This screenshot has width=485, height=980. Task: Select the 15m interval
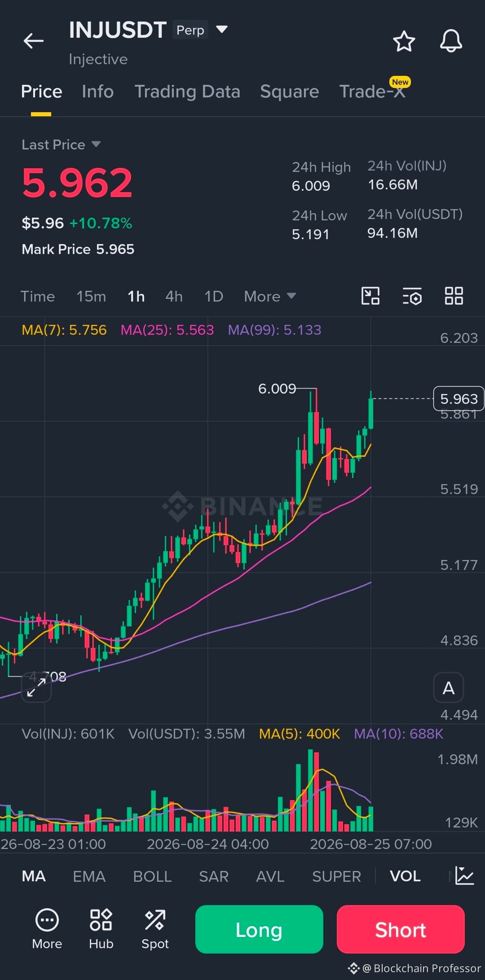[91, 296]
